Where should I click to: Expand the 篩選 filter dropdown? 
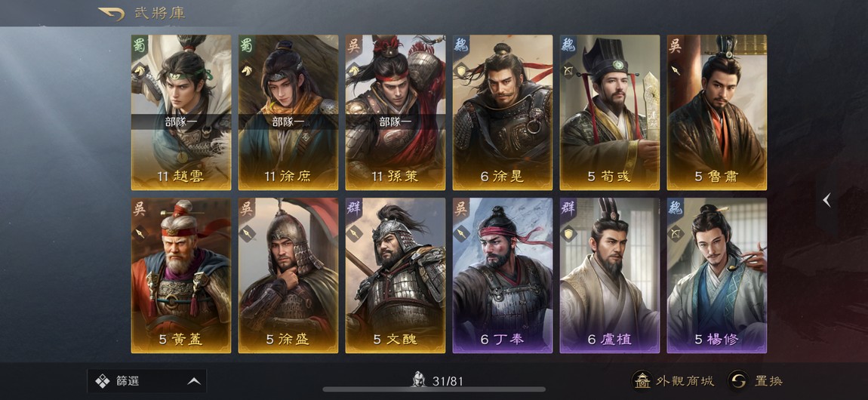pos(146,380)
